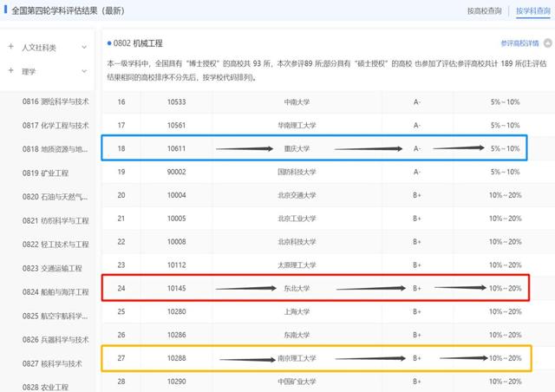Click school code 10286
The width and height of the screenshot is (555, 392).
[x=176, y=335]
